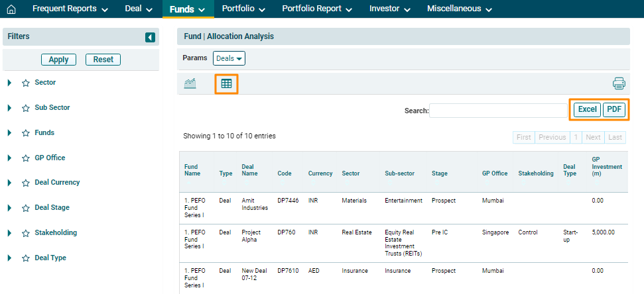The image size is (644, 294).
Task: Toggle star for GP Office filter
Action: click(x=26, y=158)
